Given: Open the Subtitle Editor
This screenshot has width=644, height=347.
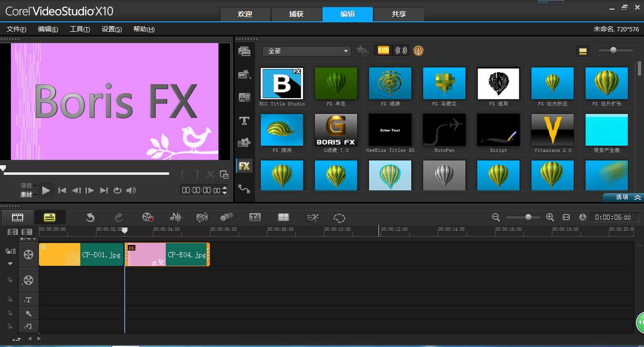Looking at the screenshot, I should (x=255, y=217).
